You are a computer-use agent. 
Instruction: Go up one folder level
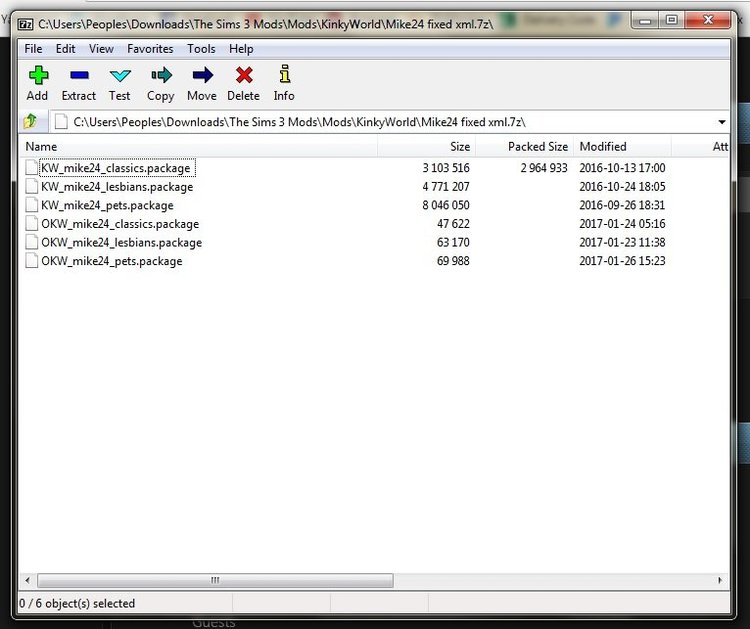(x=31, y=121)
